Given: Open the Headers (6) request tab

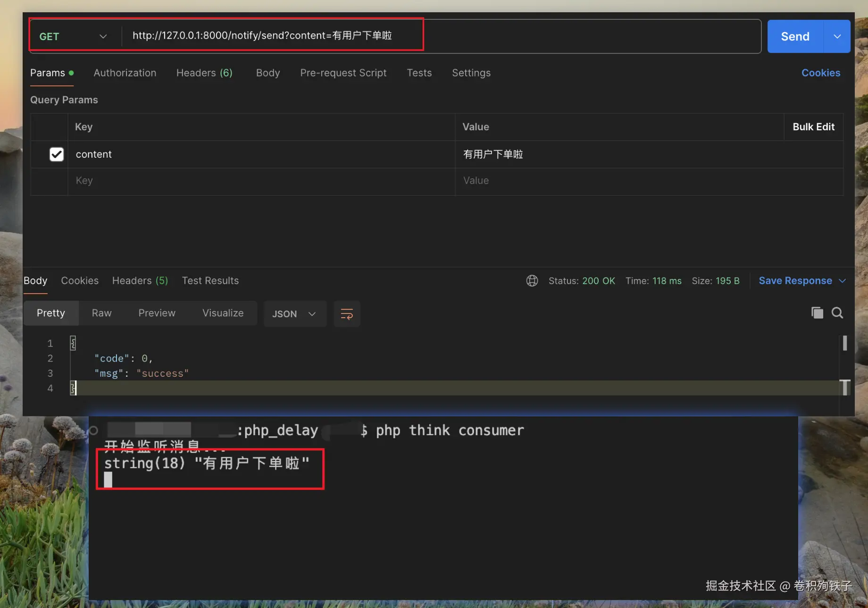Looking at the screenshot, I should coord(204,73).
